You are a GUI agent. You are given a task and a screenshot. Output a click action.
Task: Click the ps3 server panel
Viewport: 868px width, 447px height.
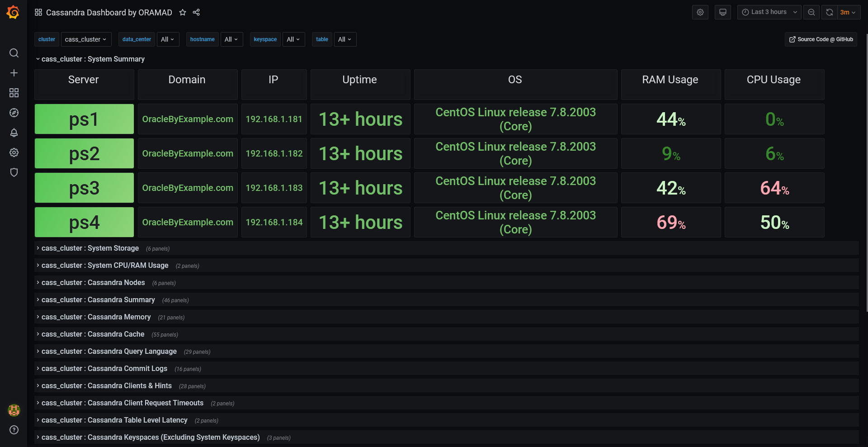84,188
